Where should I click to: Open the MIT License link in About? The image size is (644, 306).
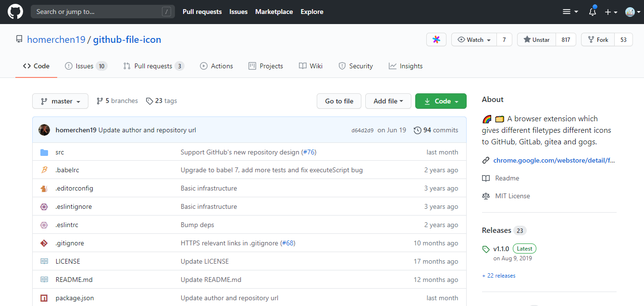pos(512,196)
